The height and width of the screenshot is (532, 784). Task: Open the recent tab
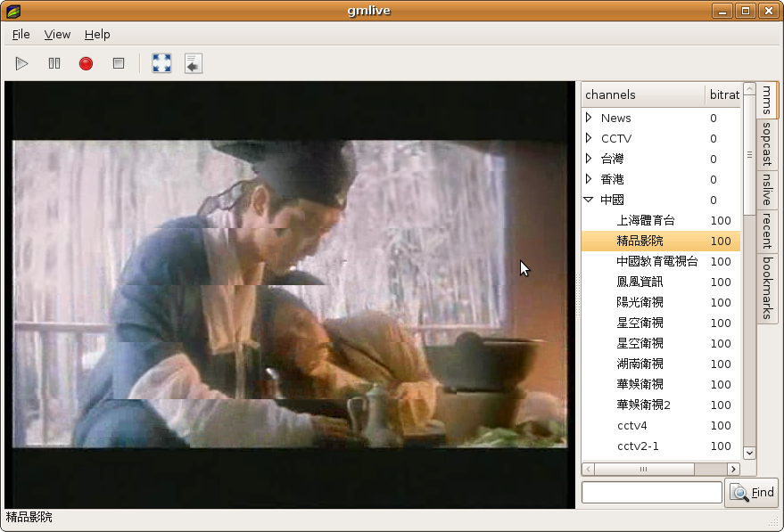[x=767, y=231]
